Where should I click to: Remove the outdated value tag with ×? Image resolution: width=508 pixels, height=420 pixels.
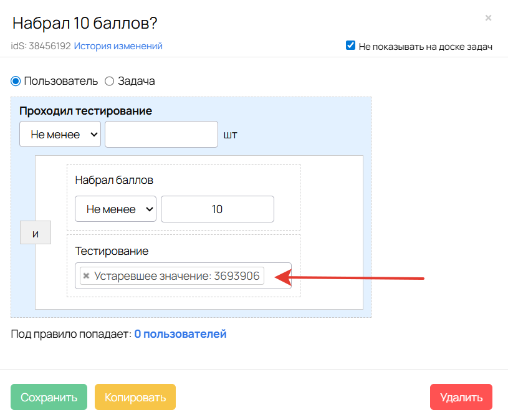[x=87, y=276]
